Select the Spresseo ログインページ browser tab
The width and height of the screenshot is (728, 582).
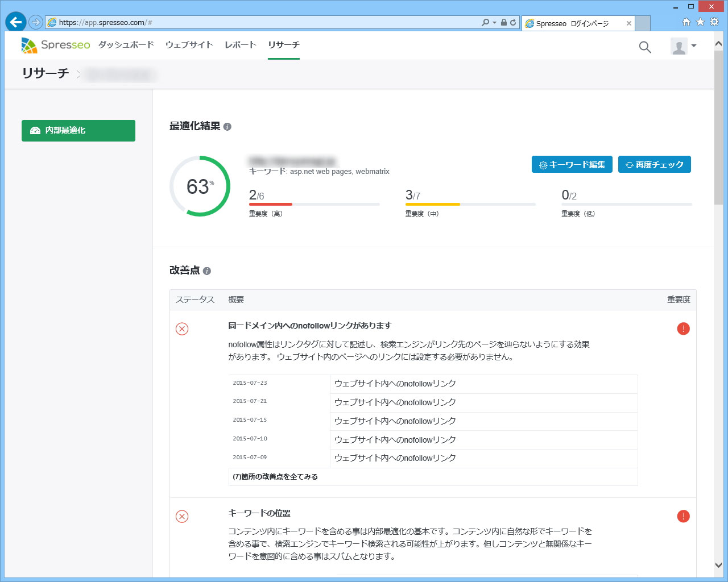[574, 23]
